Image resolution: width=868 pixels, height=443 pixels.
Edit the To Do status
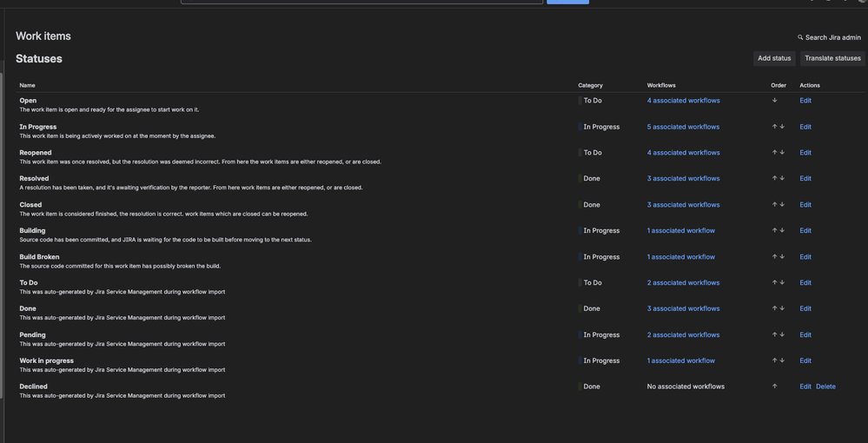click(805, 282)
